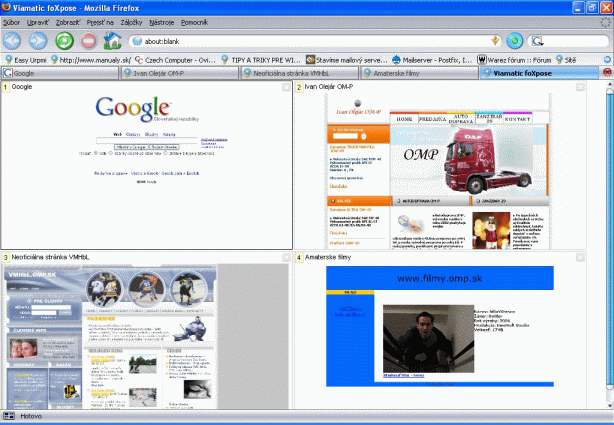This screenshot has height=425, width=614.
Task: Click the scrollbar down arrow
Action: [610, 405]
